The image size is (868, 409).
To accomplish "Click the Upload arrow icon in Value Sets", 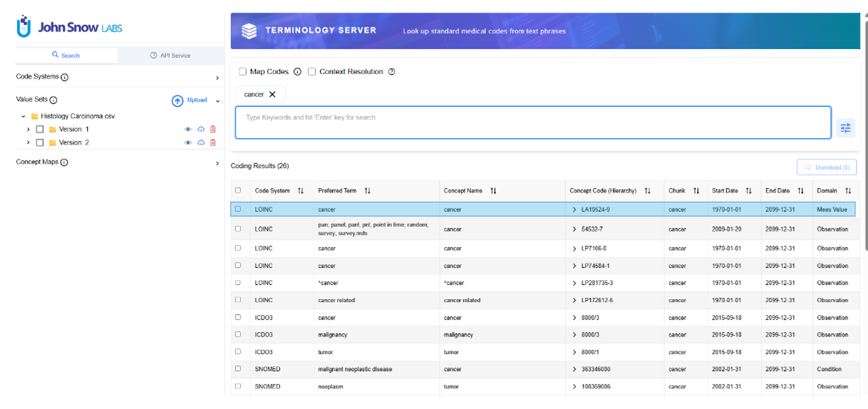I will [177, 101].
